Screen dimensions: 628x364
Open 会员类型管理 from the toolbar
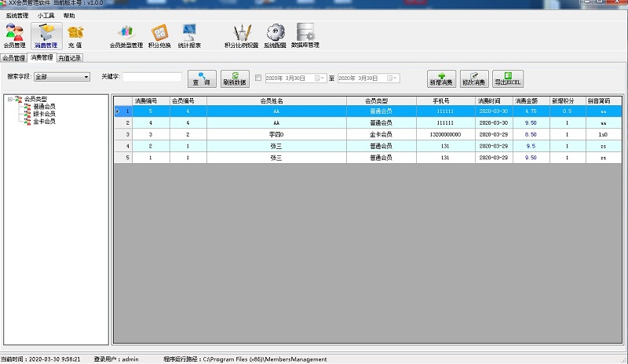click(x=126, y=36)
